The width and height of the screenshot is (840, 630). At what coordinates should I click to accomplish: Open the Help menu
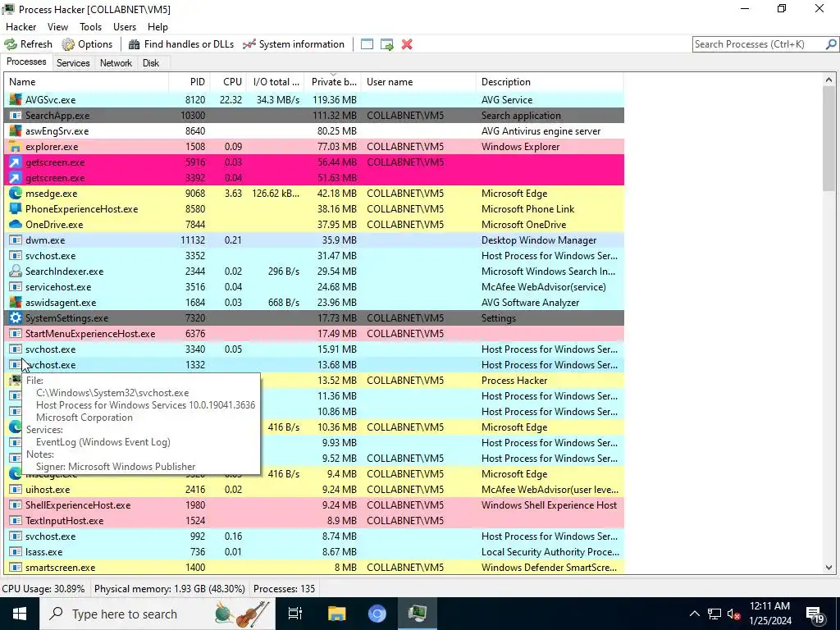(157, 27)
